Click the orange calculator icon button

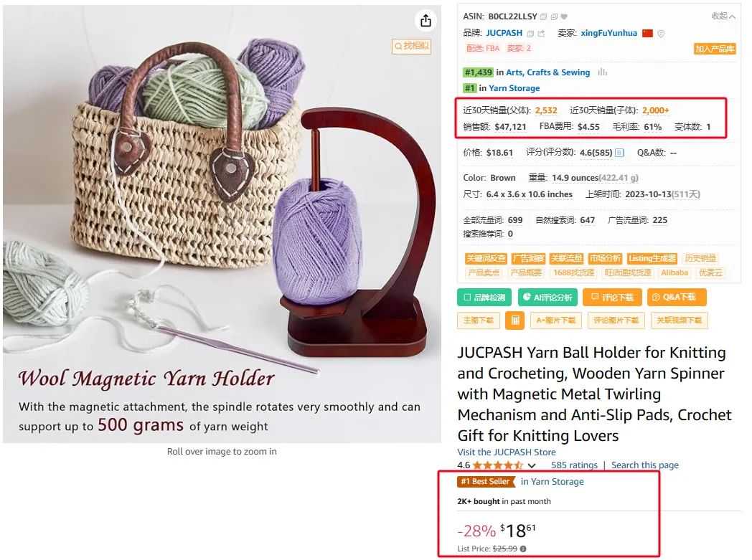point(515,321)
